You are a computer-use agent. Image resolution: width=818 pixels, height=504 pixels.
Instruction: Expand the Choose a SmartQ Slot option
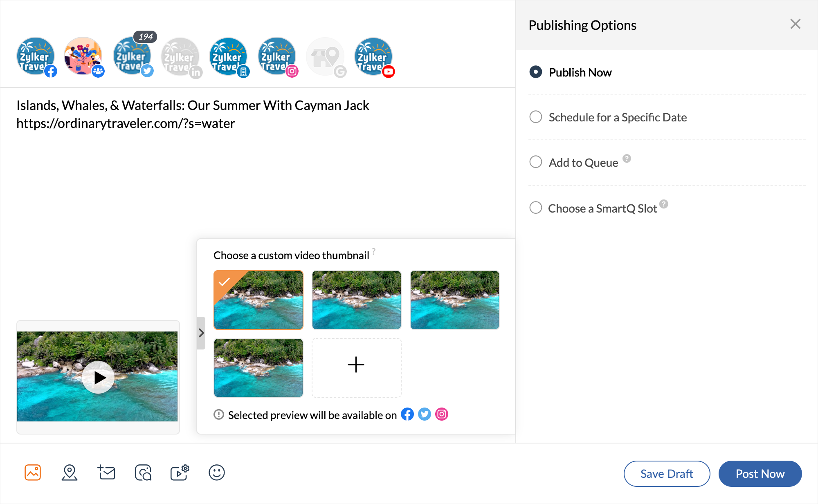coord(535,207)
